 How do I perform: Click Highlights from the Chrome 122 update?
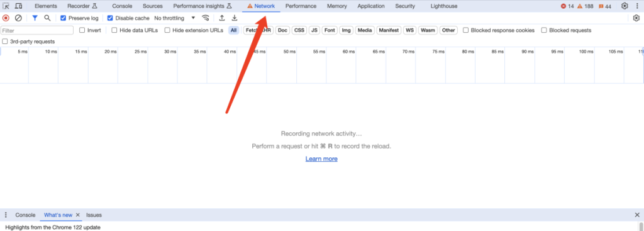click(53, 227)
